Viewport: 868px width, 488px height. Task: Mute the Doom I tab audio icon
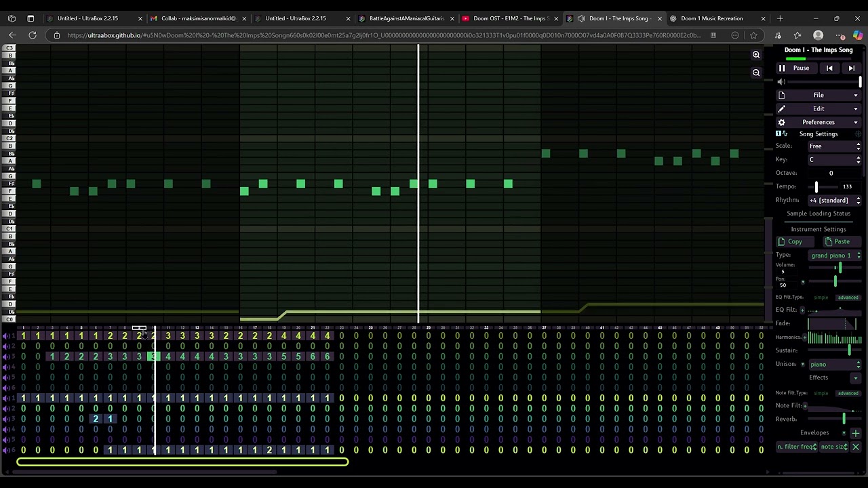pos(581,18)
